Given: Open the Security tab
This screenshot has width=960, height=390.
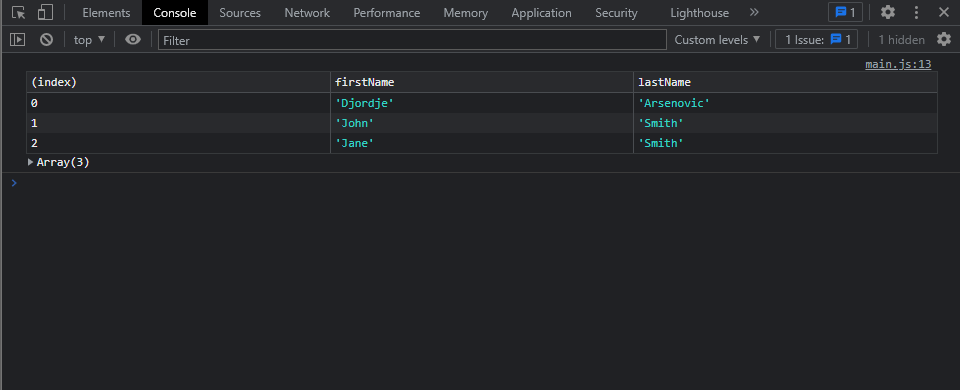Looking at the screenshot, I should (x=617, y=12).
